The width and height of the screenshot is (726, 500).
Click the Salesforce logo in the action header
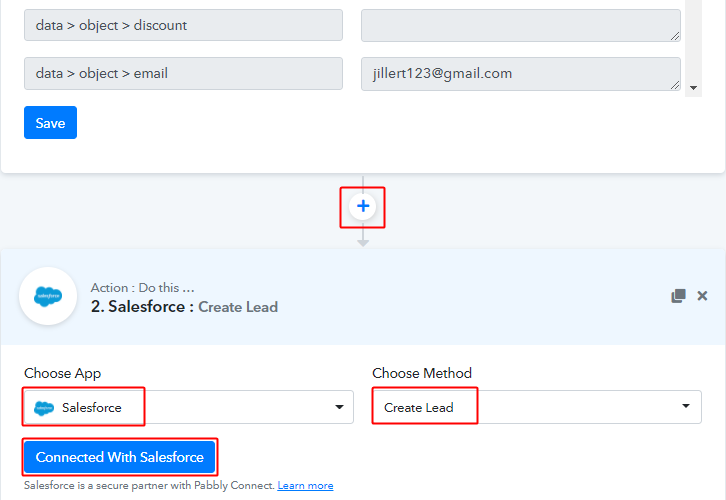click(x=48, y=296)
